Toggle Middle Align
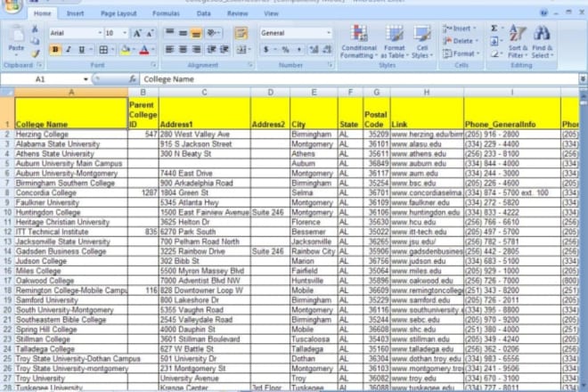588x392 pixels. (183, 33)
